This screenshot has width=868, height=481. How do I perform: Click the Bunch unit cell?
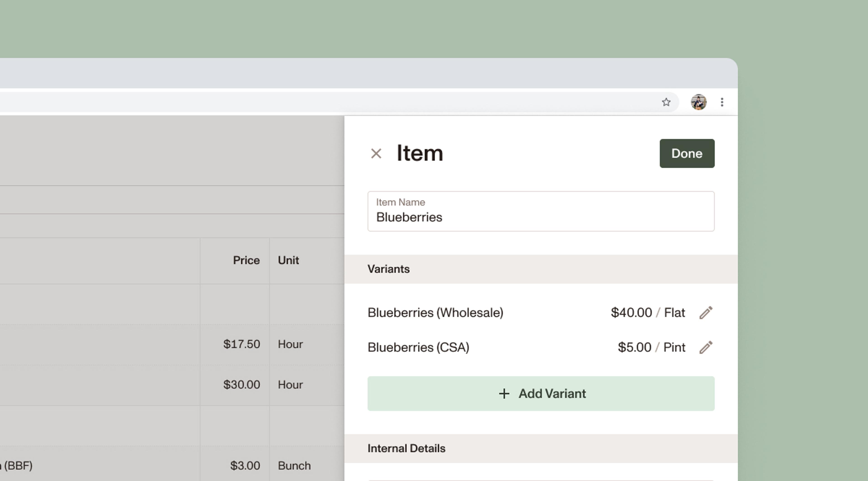294,465
